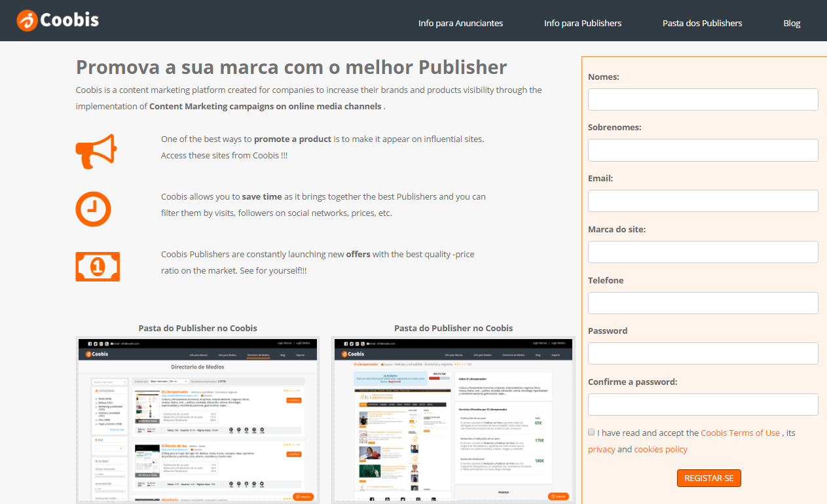827x504 pixels.
Task: Open Info para Anunciantes menu
Action: pyautogui.click(x=461, y=23)
